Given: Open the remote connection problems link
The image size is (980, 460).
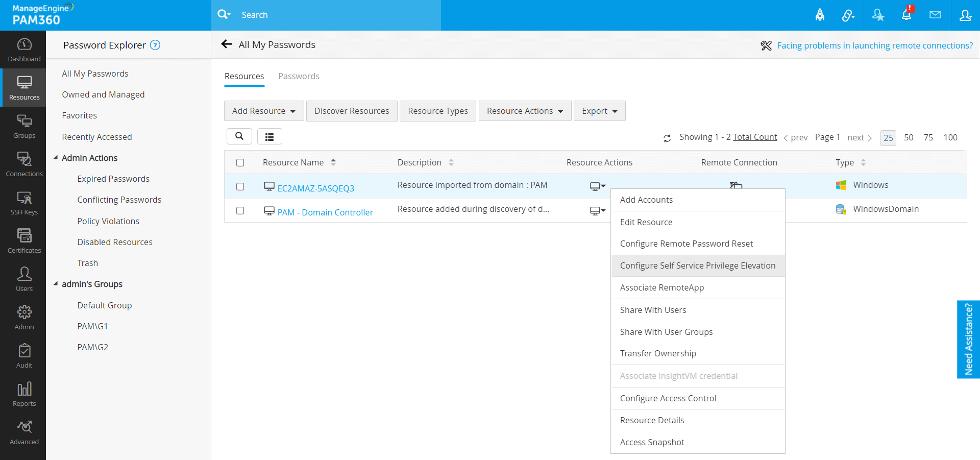Looking at the screenshot, I should [874, 45].
